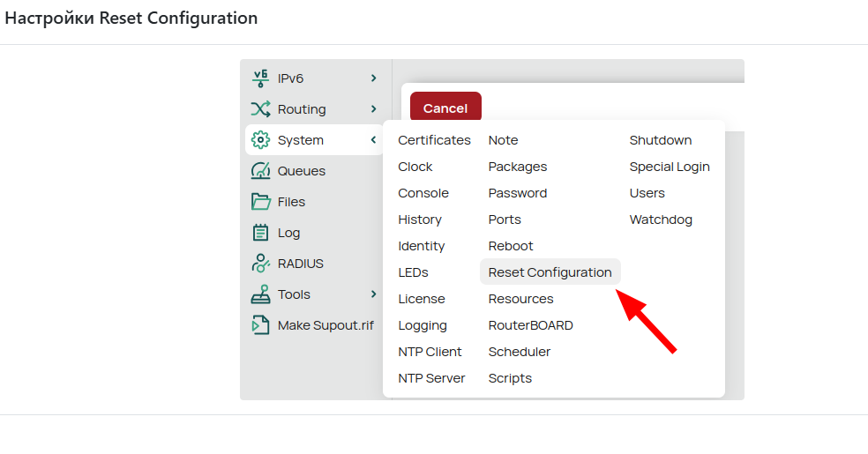Click the System gear icon
This screenshot has width=868, height=454.
point(260,140)
